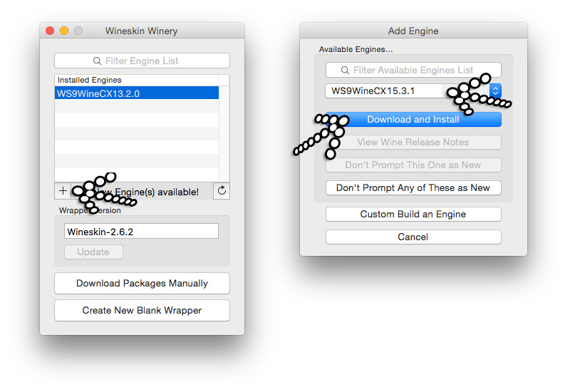Open the WS9WineCX15.3.1 engine dropdown

point(413,91)
